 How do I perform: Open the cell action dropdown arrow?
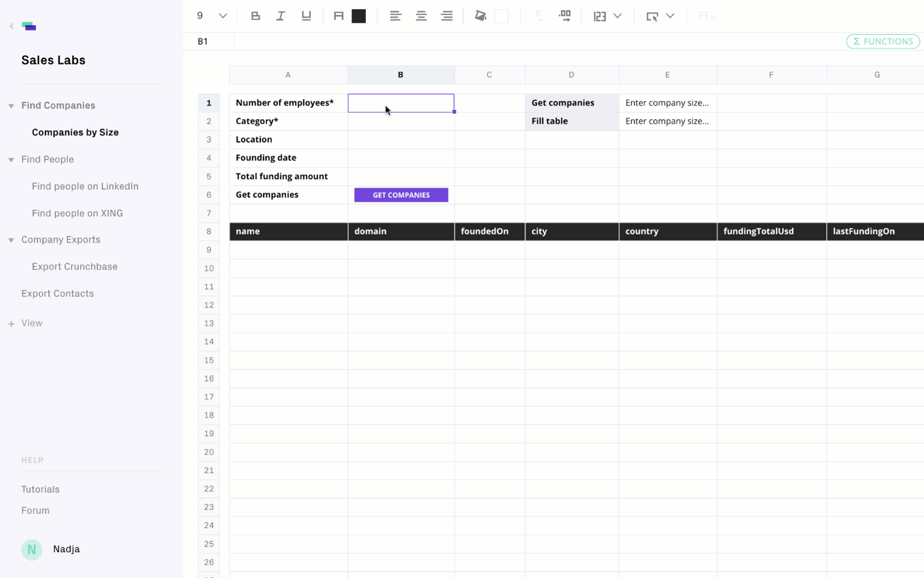[670, 16]
